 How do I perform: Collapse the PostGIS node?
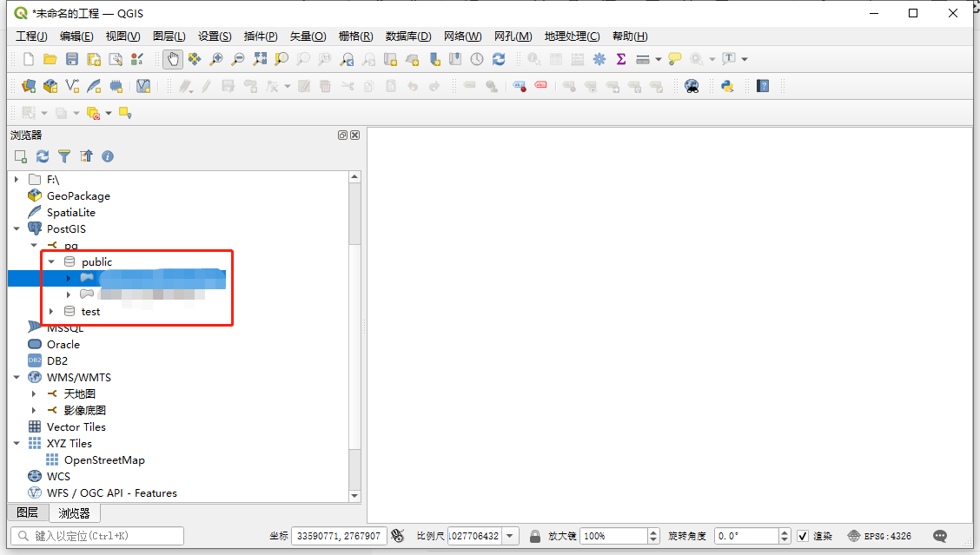[x=17, y=228]
